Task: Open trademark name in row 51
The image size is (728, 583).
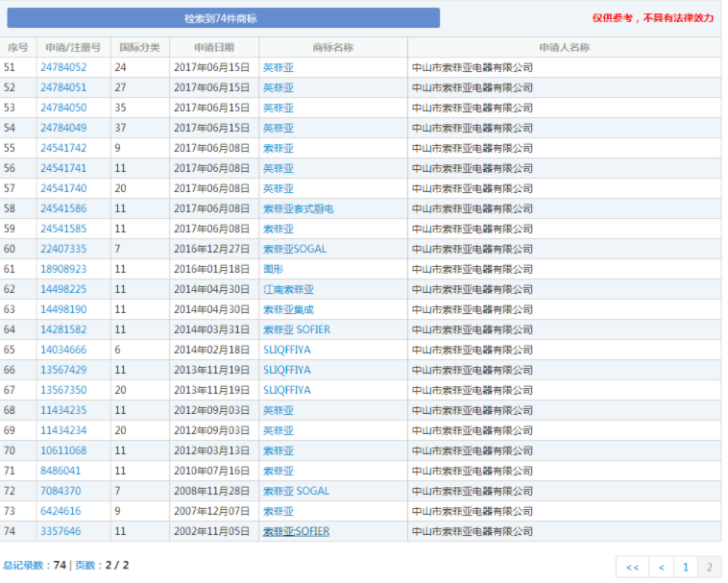Action: [279, 68]
